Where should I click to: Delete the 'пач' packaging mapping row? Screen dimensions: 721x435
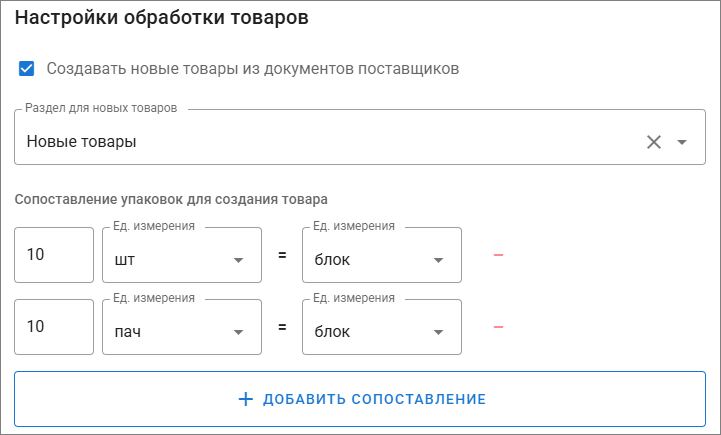pos(498,327)
